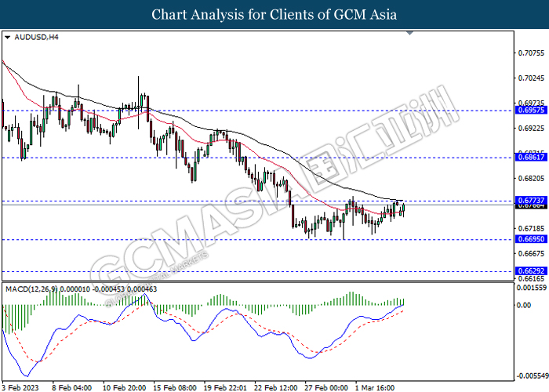Click the chart shift triangle marker

pos(410,33)
